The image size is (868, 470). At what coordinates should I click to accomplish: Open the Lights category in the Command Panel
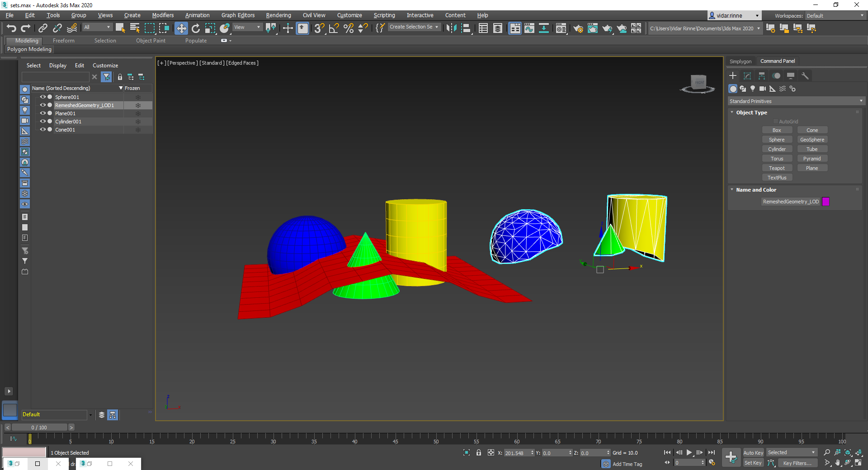pos(753,89)
